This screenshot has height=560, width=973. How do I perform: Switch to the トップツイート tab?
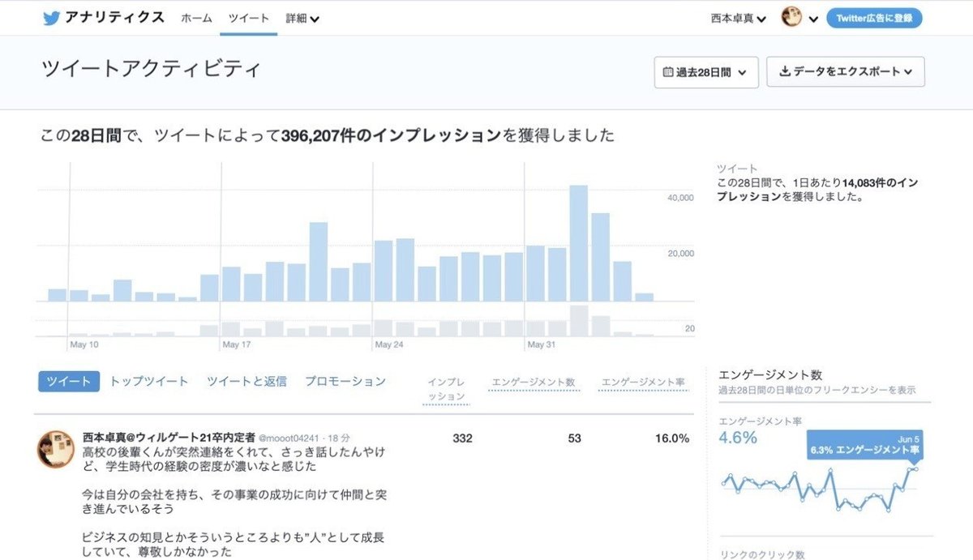tap(147, 380)
